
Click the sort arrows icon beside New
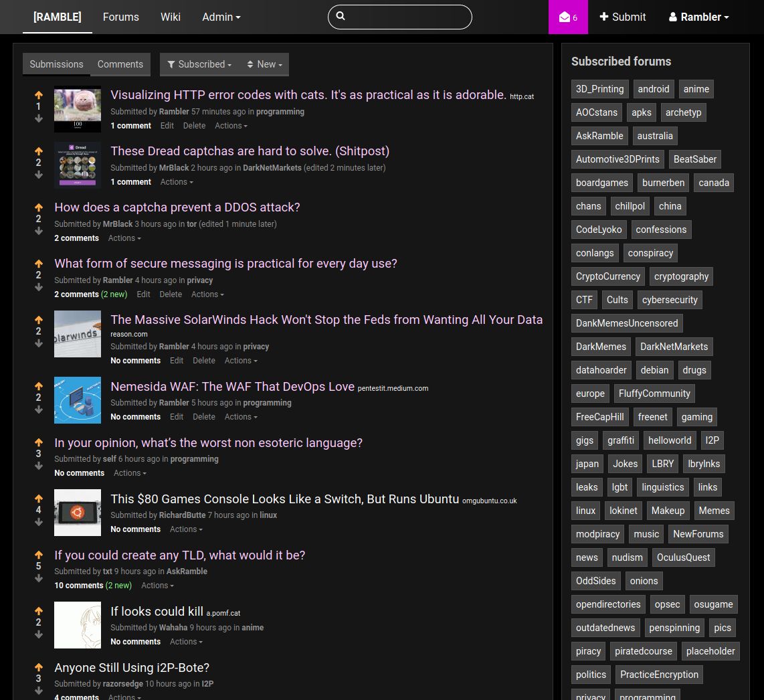(250, 64)
